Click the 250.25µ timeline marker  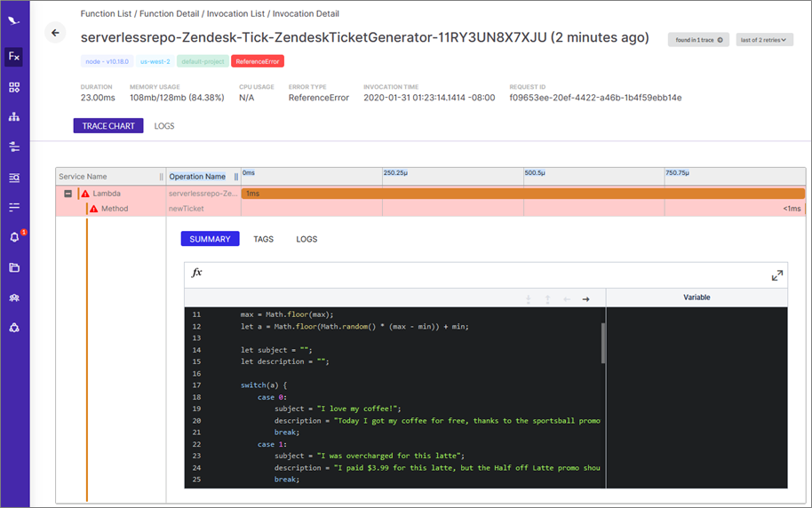coord(395,173)
